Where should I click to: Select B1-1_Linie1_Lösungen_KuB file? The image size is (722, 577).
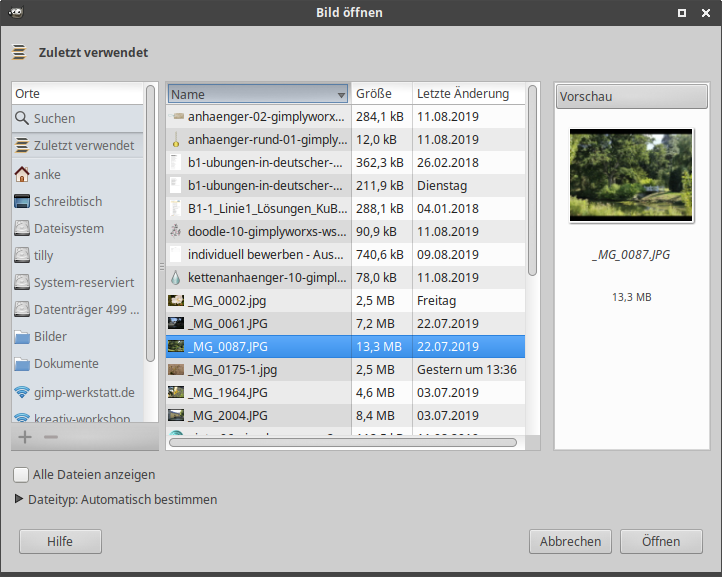click(x=345, y=209)
